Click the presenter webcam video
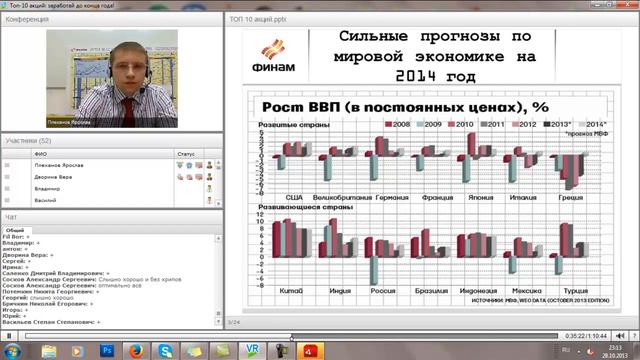This screenshot has width=640, height=360. pos(112,78)
